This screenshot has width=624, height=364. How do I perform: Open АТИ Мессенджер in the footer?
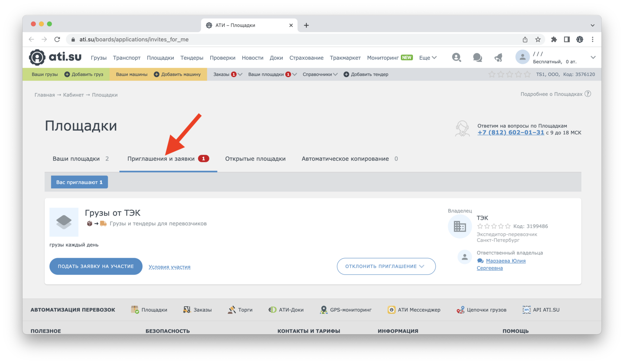pos(414,310)
